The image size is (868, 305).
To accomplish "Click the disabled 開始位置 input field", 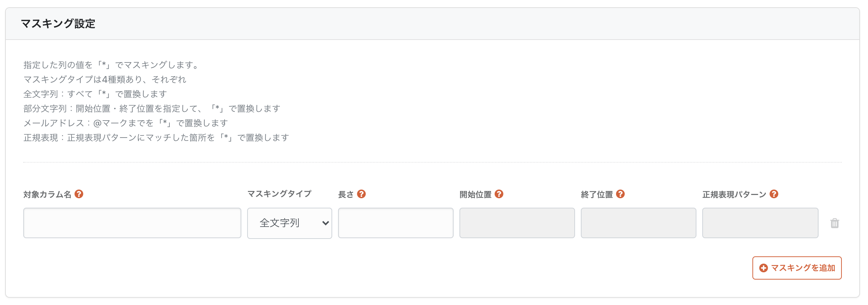I will [517, 223].
